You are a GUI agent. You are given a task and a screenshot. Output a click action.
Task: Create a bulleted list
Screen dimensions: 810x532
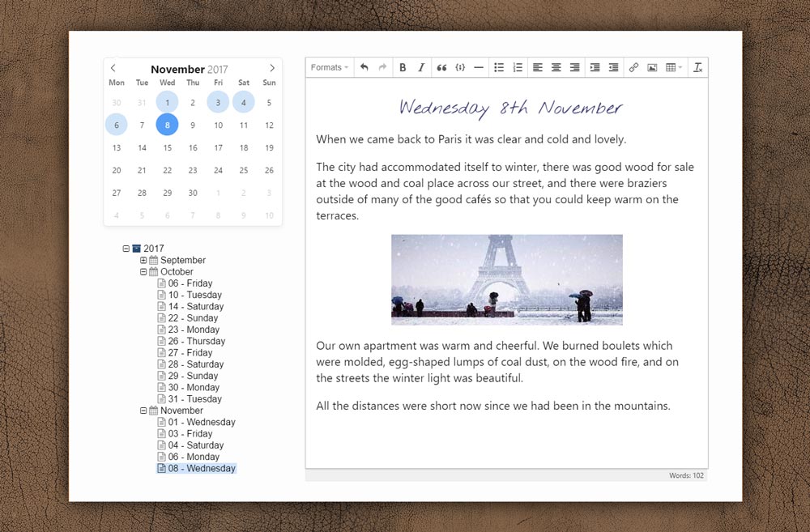coord(499,68)
